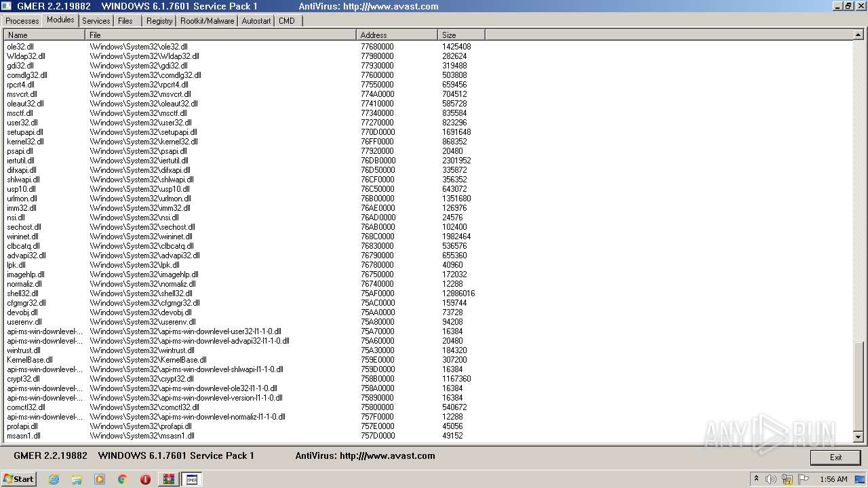Open Google Chrome from the taskbar

click(123, 479)
